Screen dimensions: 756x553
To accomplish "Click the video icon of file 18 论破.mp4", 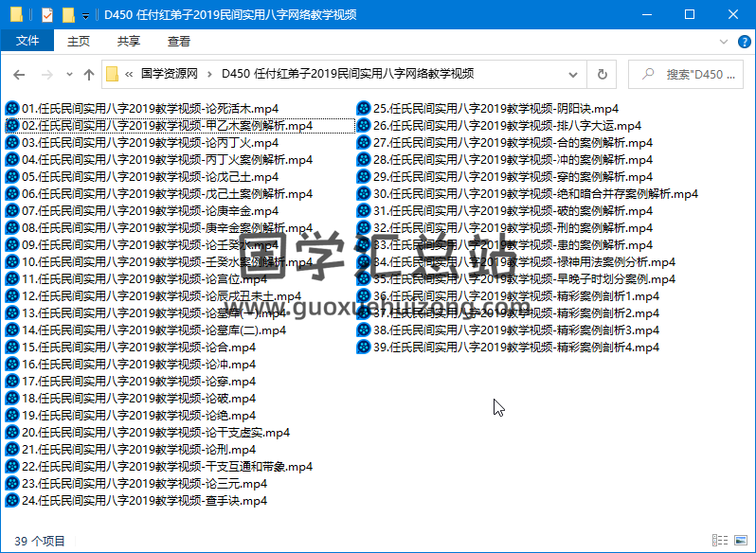I will (12, 399).
